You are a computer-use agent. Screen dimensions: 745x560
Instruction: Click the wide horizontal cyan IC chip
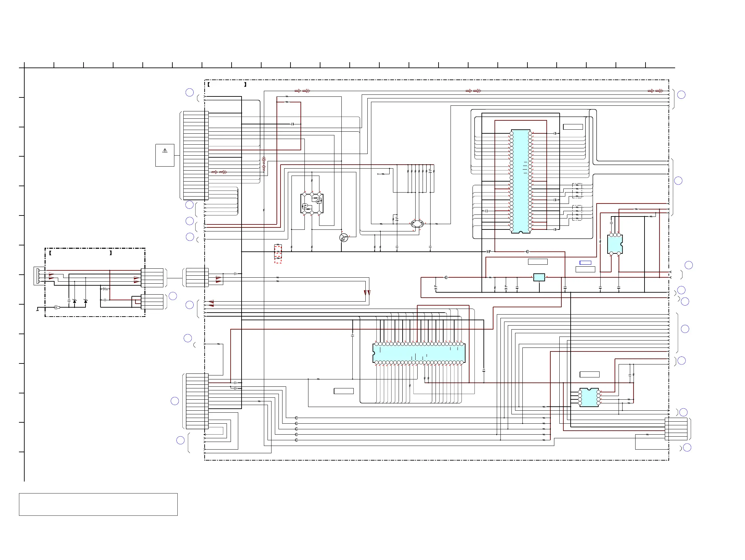419,353
